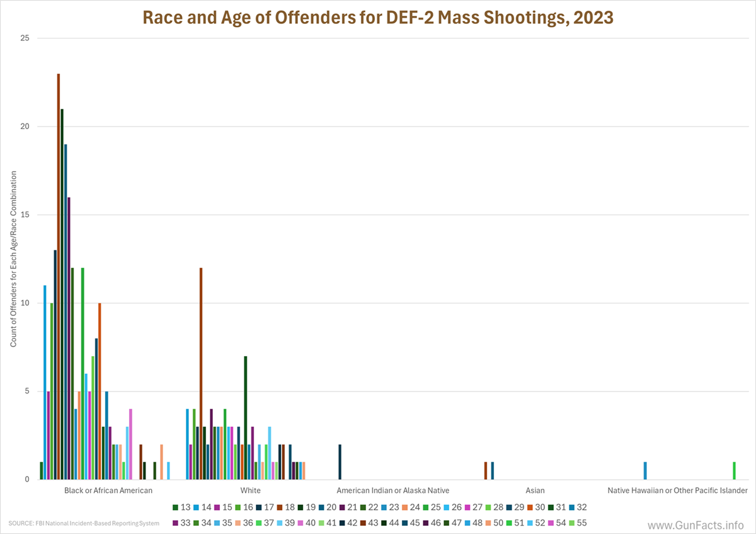Open the www.GunFacts.info link
Viewport: 756px width, 534px height.
tap(696, 525)
